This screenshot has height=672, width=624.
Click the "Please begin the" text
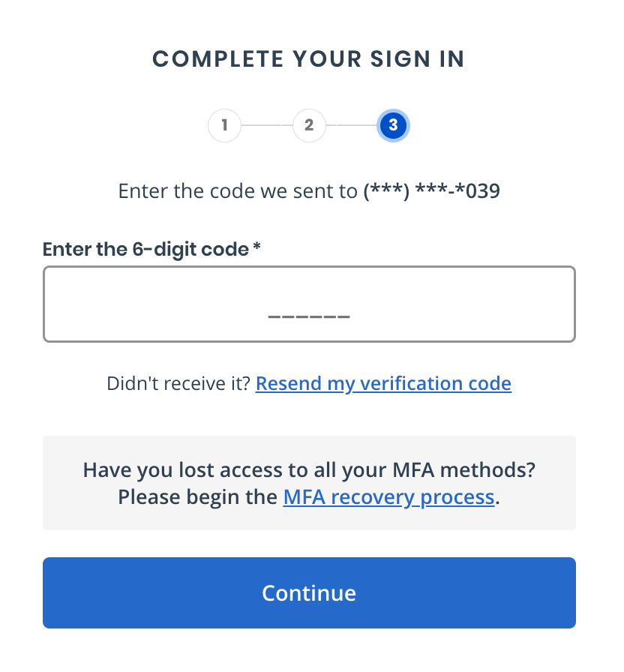(199, 496)
